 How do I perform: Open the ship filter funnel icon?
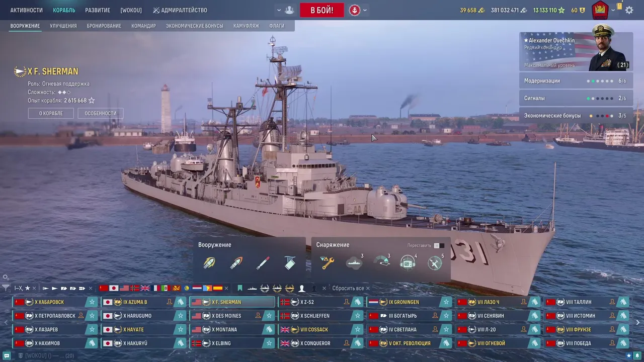(x=6, y=288)
